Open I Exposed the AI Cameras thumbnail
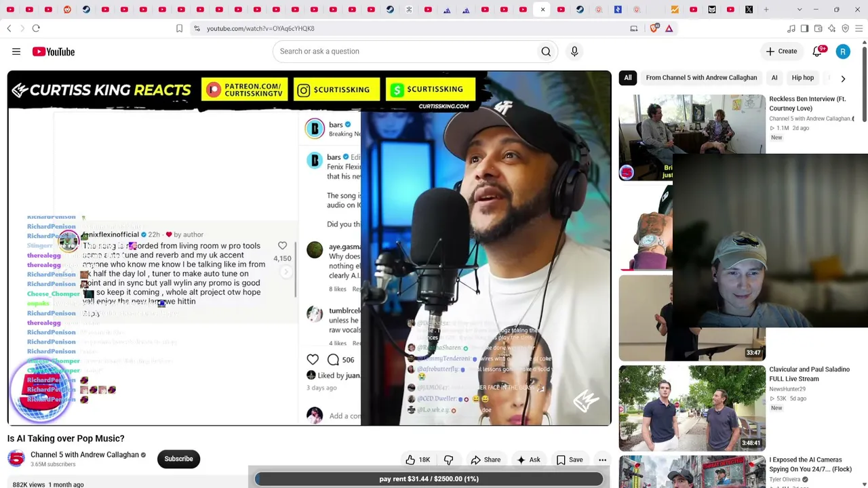Viewport: 868px width, 488px height. [x=692, y=472]
